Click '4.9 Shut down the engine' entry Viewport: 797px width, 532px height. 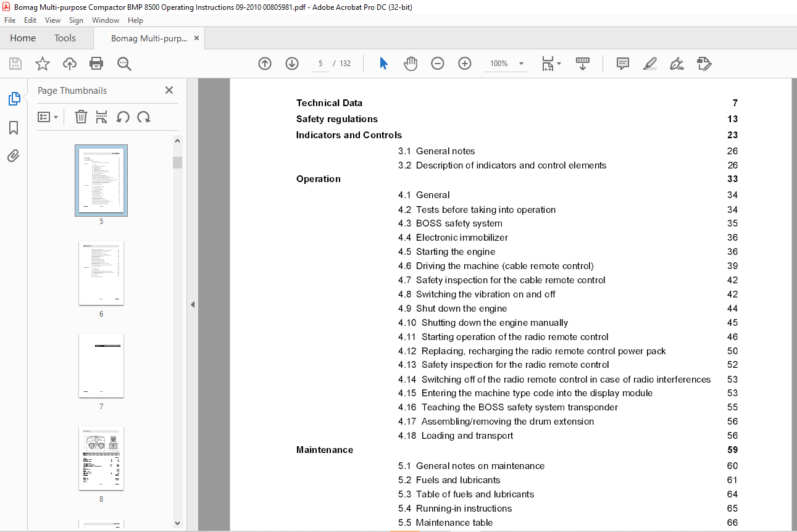point(453,309)
